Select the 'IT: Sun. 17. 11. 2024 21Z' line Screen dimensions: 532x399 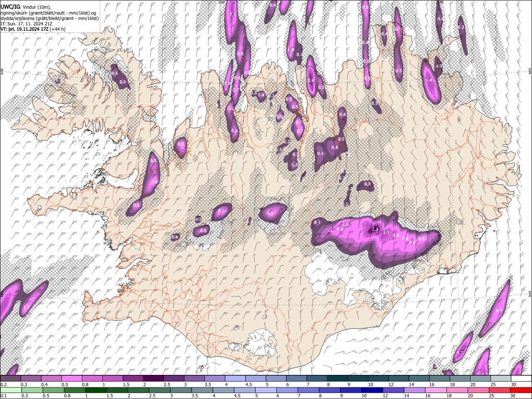click(26, 24)
